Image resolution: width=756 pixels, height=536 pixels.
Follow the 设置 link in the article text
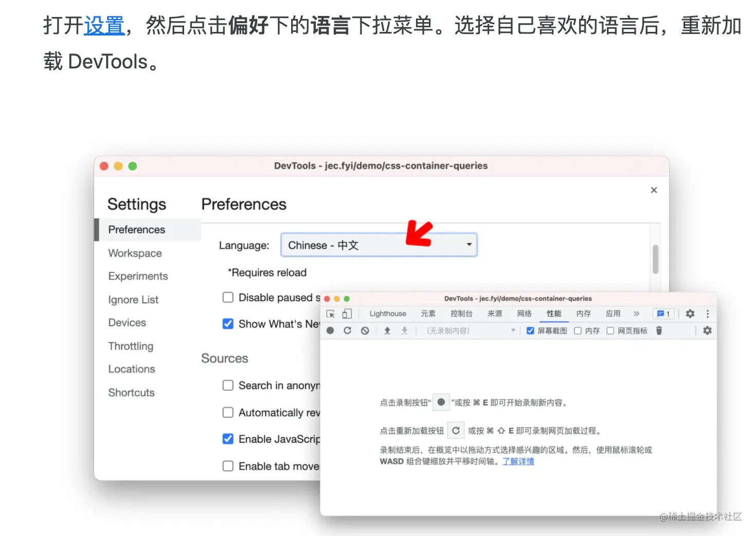[x=104, y=25]
